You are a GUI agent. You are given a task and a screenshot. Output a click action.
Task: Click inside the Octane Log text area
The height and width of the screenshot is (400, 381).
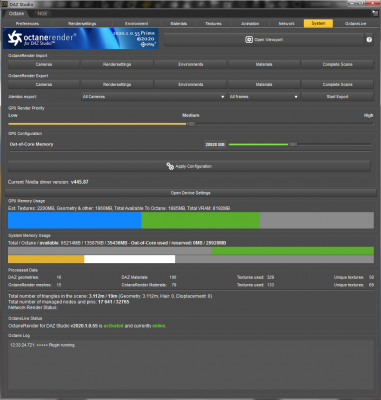[190, 367]
